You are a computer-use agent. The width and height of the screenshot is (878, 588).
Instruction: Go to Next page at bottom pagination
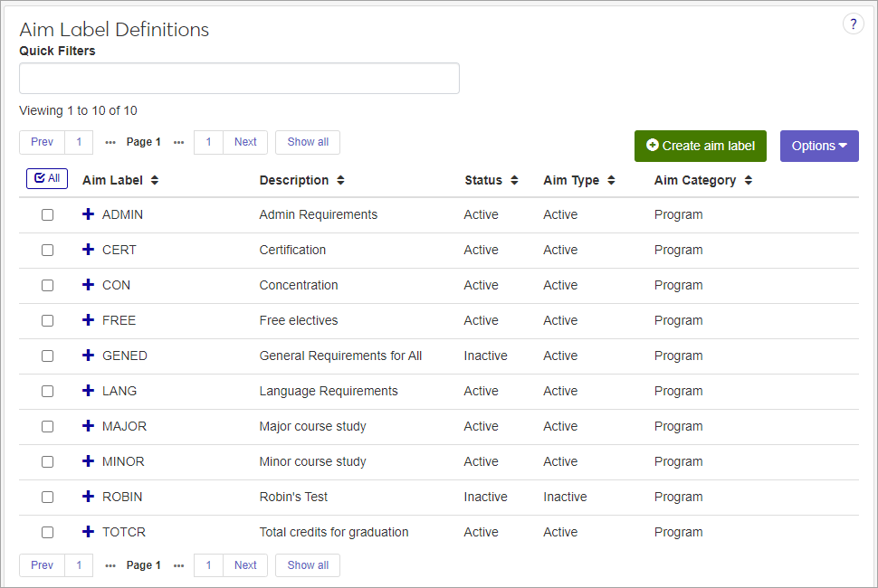point(245,565)
